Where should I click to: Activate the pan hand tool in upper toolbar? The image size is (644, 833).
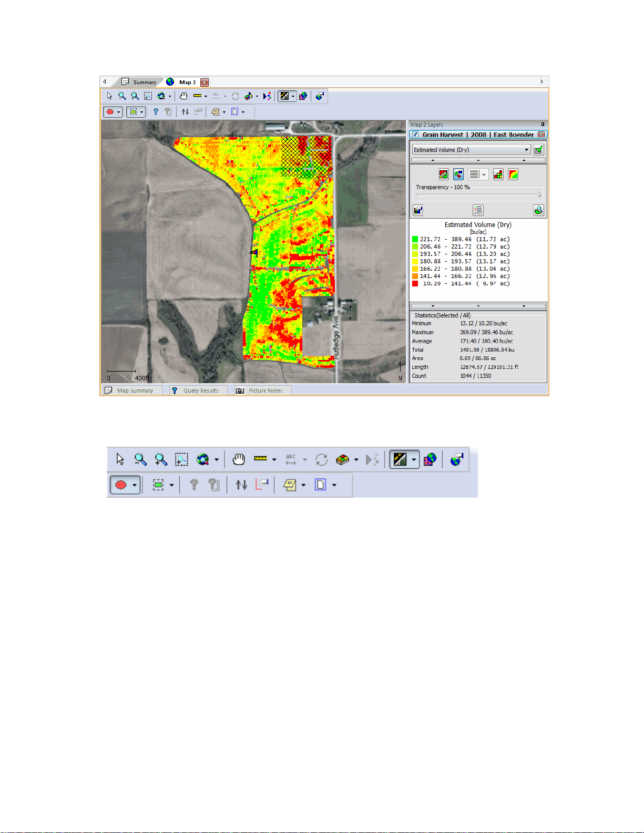(x=183, y=96)
